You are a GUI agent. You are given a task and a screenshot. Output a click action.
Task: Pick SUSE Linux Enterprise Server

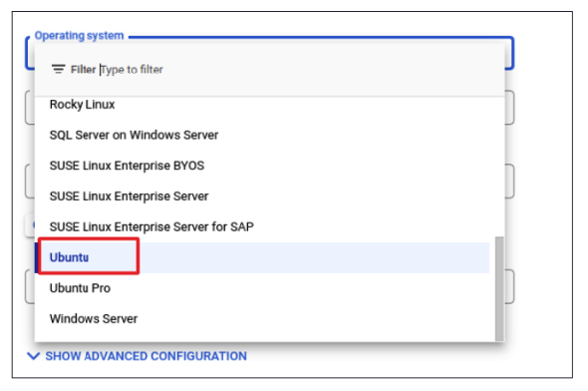coord(262,196)
